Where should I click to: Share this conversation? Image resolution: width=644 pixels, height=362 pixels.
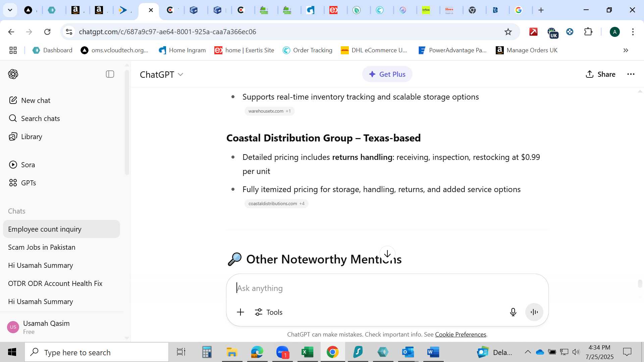click(600, 74)
